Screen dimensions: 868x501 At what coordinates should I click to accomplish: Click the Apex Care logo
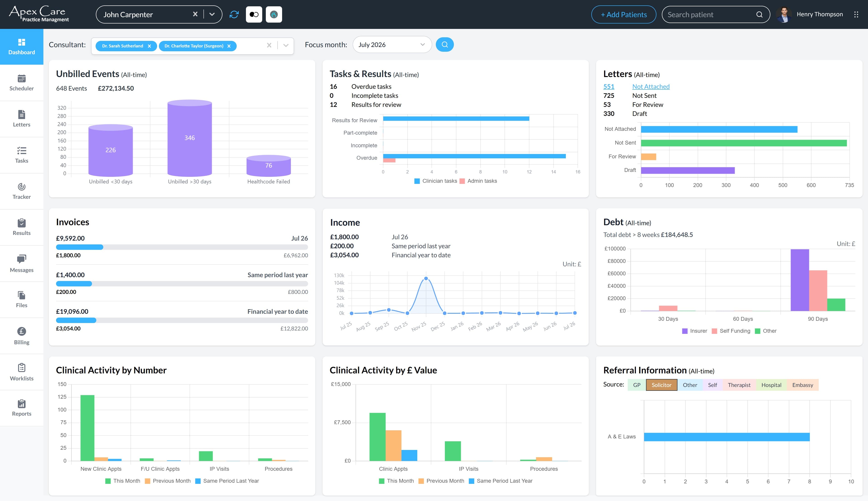pyautogui.click(x=39, y=14)
